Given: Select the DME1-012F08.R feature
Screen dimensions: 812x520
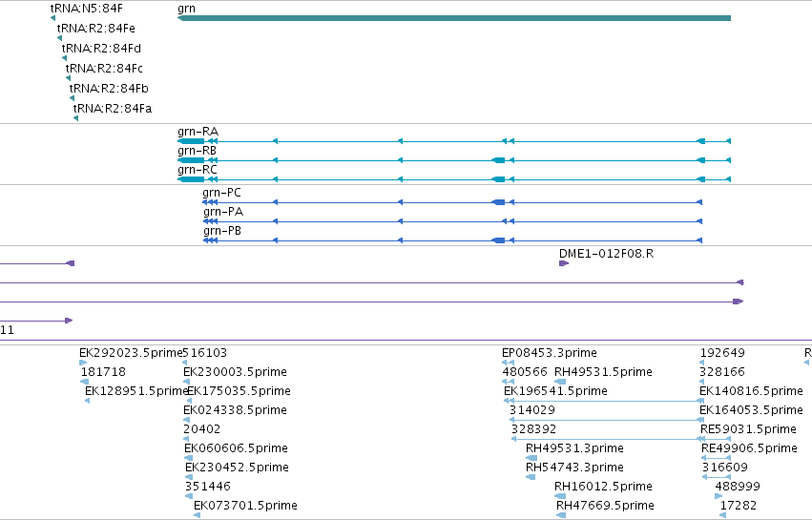Looking at the screenshot, I should point(607,254).
